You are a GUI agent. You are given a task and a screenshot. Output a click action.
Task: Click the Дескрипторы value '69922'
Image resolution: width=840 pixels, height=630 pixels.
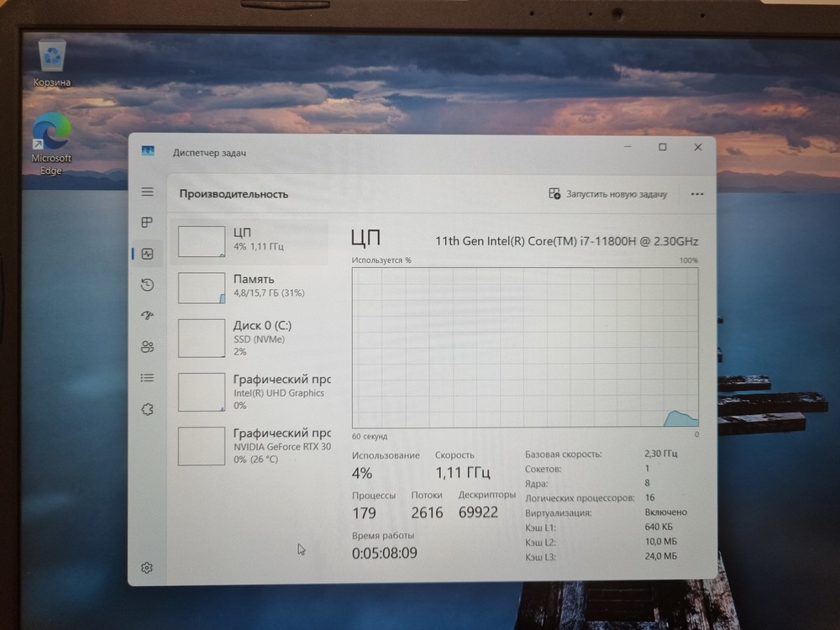point(479,512)
